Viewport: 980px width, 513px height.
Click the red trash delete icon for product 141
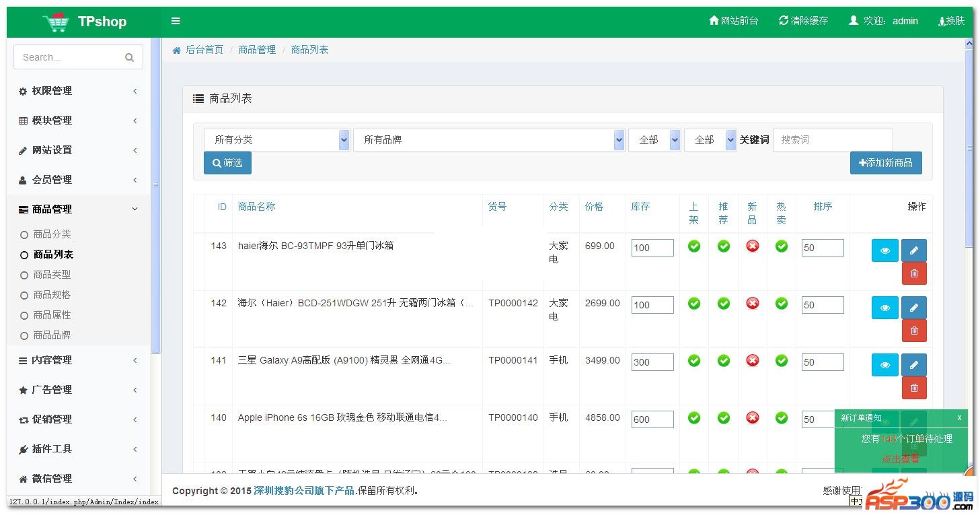click(x=913, y=387)
